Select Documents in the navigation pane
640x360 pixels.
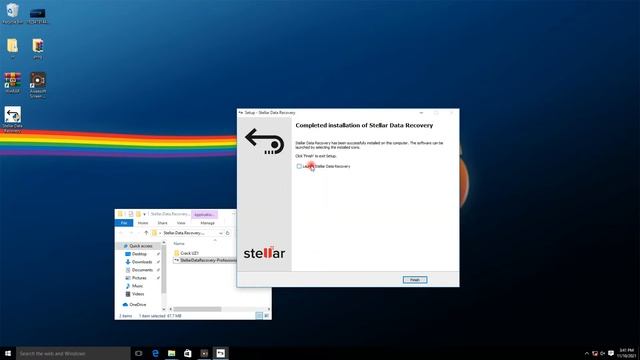[142, 270]
